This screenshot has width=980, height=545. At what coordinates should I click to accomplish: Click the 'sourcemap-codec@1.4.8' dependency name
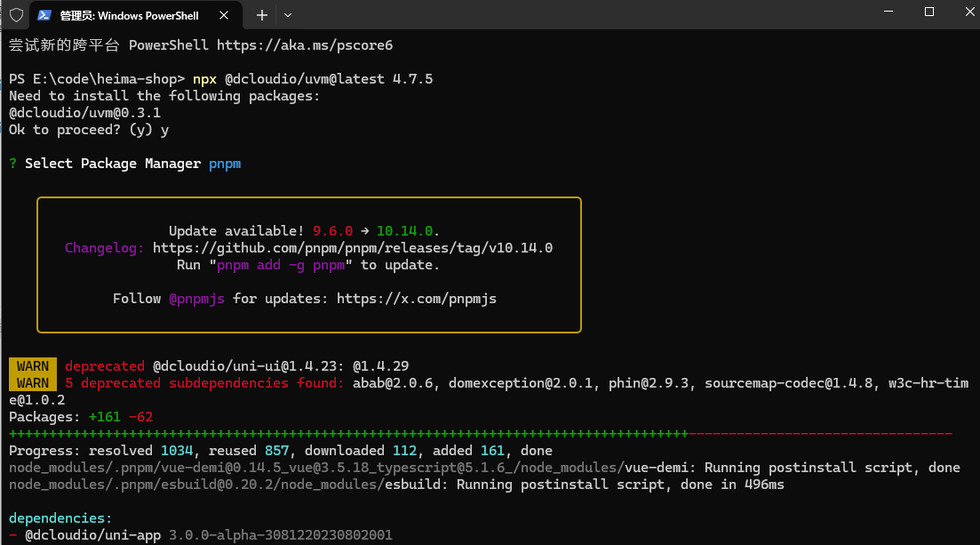[x=789, y=383]
